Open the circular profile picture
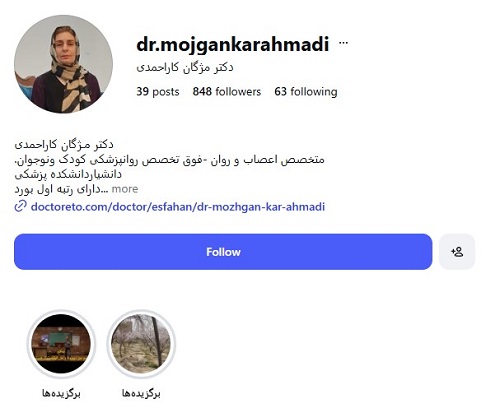 coord(63,64)
